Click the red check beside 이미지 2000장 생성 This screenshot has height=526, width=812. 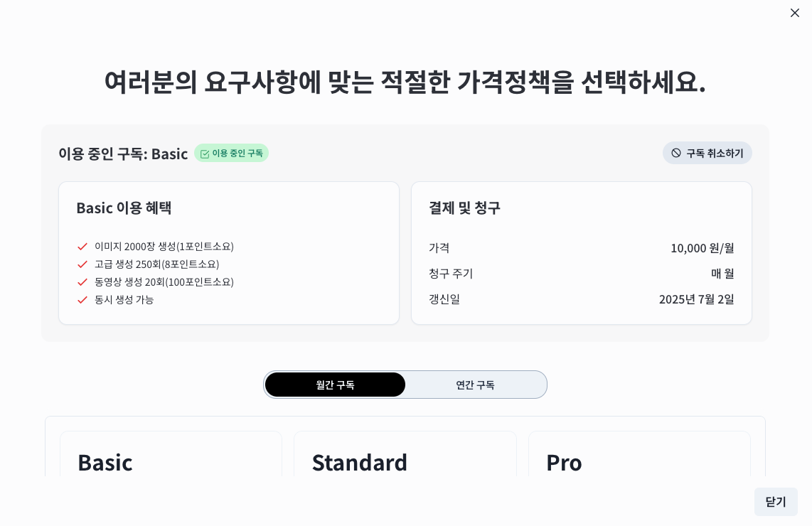82,247
